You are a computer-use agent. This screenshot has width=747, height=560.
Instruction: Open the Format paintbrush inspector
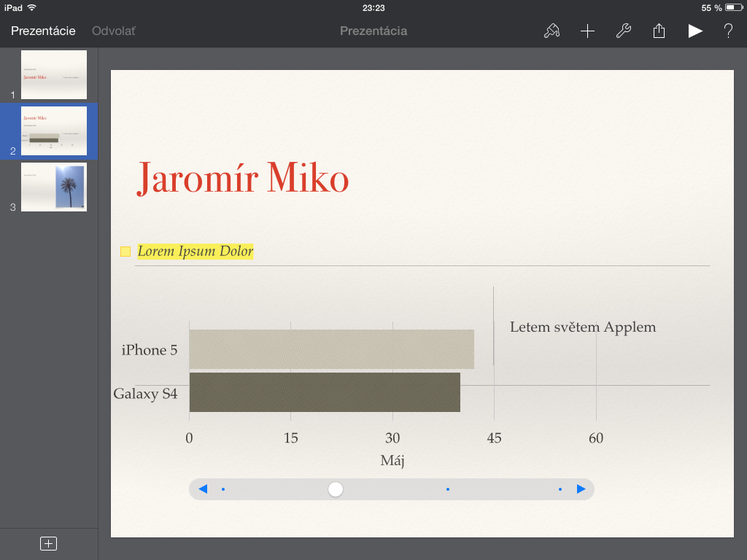[x=551, y=31]
